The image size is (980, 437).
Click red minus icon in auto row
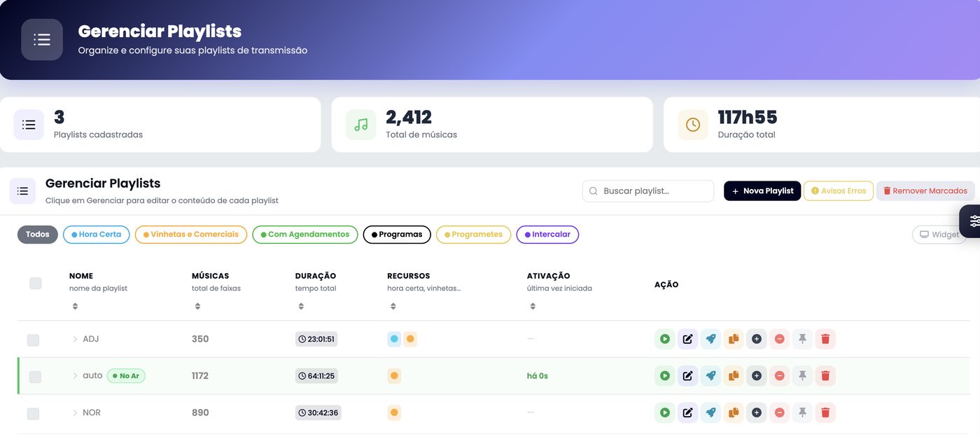click(x=779, y=376)
